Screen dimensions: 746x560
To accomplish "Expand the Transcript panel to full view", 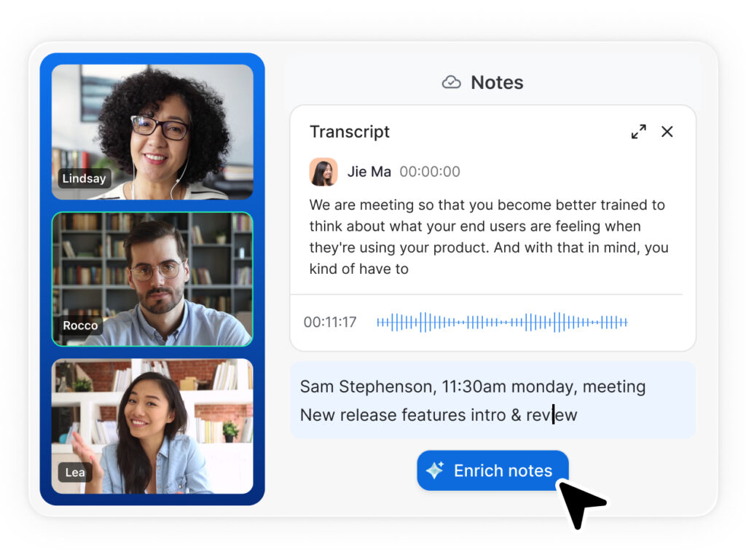I will coord(638,132).
